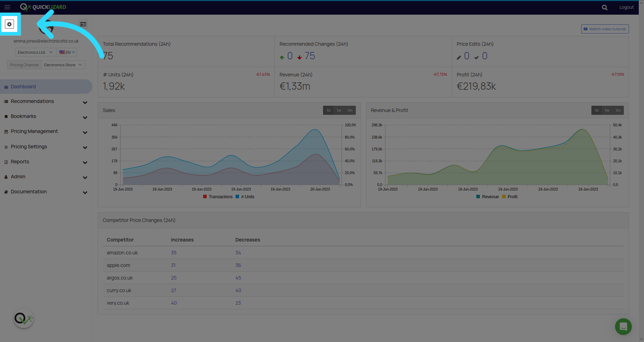Click the Logout link

(626, 7)
